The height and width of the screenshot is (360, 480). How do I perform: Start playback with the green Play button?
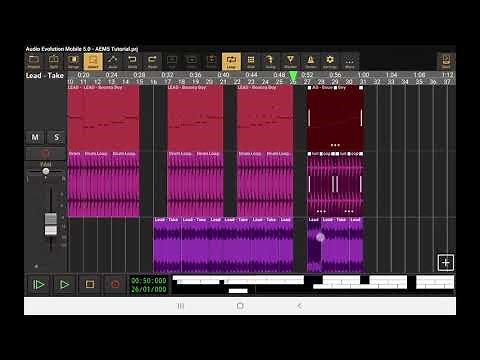pos(64,284)
